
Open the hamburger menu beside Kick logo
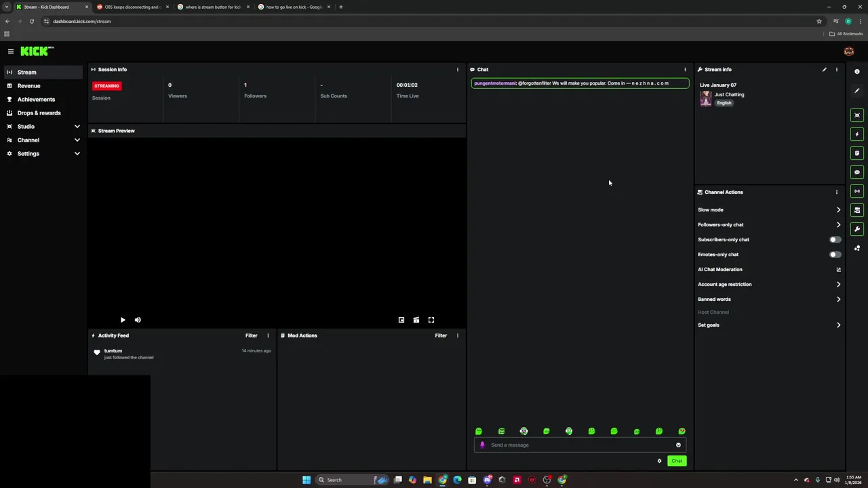point(11,52)
